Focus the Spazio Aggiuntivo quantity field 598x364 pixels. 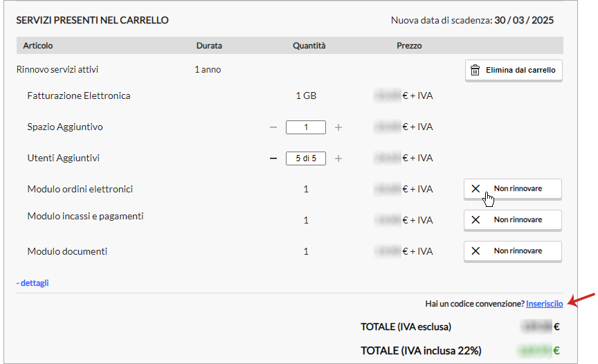coord(305,127)
